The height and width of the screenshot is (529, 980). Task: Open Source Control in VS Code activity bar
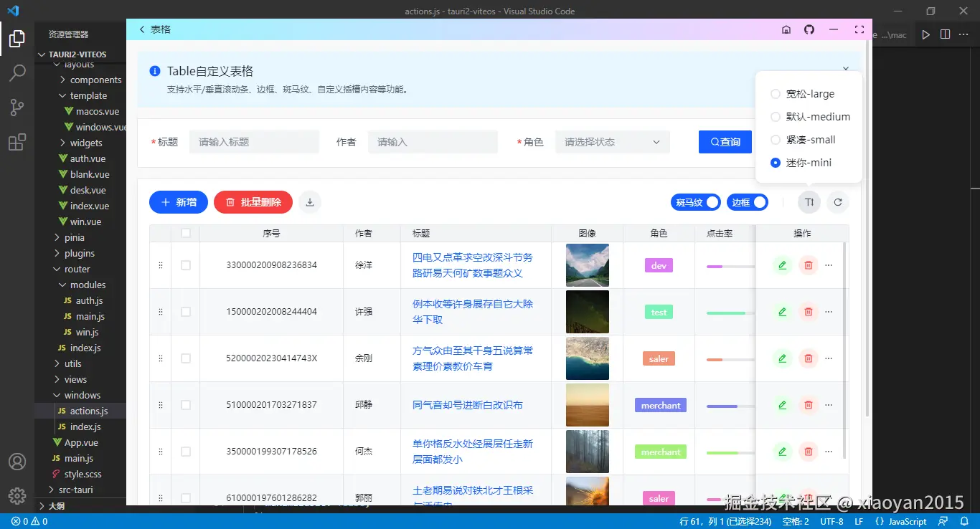click(x=17, y=108)
